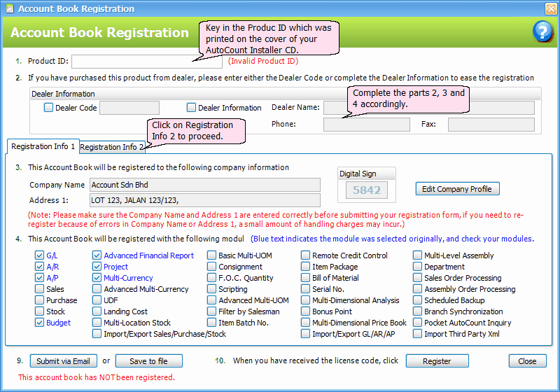Toggle the Multi-Currency module checkbox

coord(97,278)
